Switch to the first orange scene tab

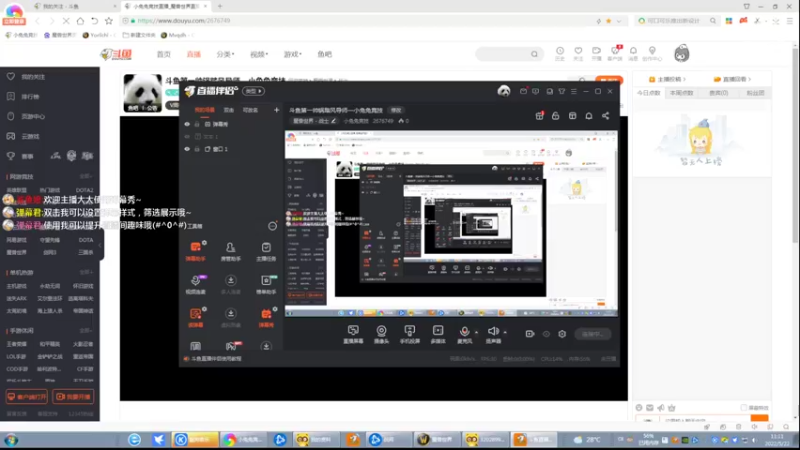[205, 110]
